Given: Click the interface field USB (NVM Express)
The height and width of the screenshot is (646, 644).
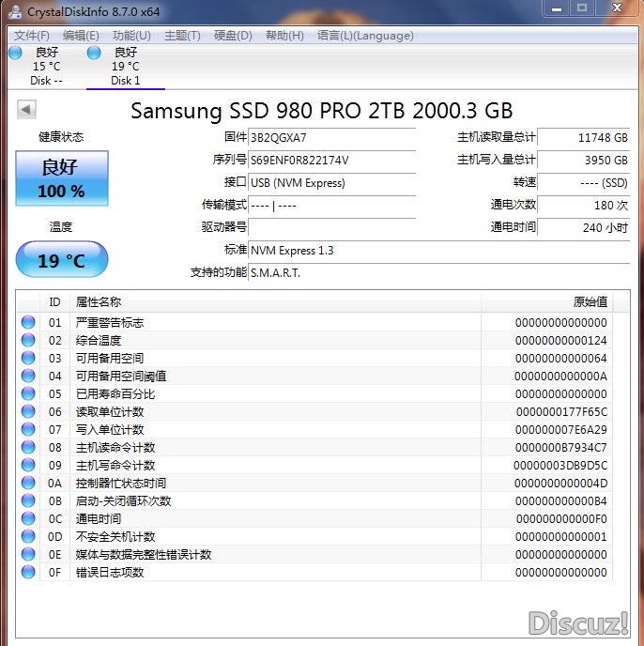Looking at the screenshot, I should click(331, 182).
